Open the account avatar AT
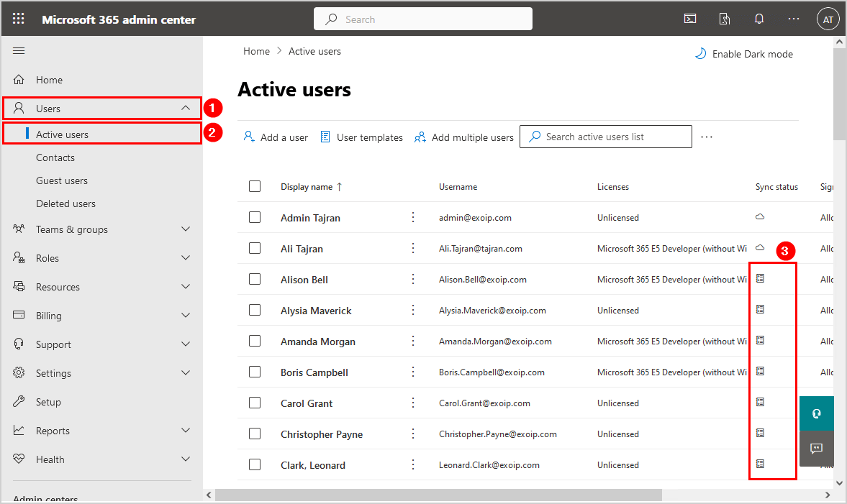This screenshot has height=504, width=847. tap(828, 19)
